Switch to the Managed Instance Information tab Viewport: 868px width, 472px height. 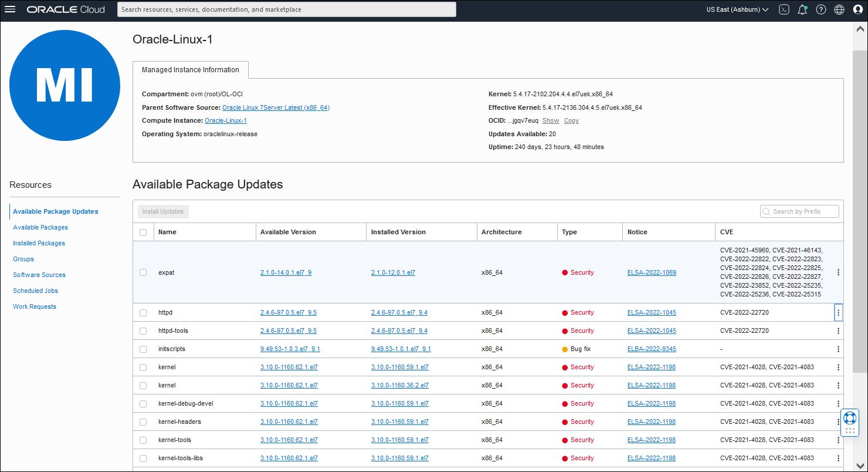point(190,69)
